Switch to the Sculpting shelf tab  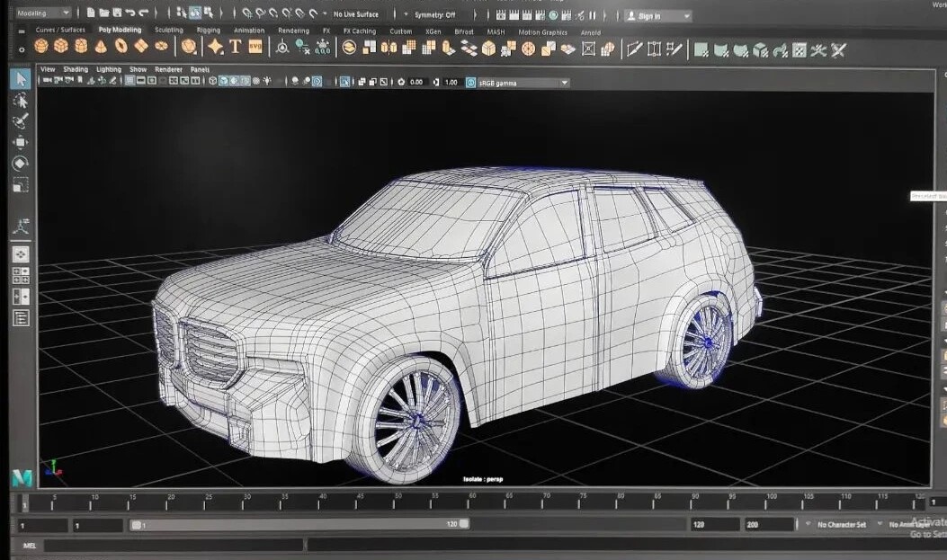click(168, 30)
